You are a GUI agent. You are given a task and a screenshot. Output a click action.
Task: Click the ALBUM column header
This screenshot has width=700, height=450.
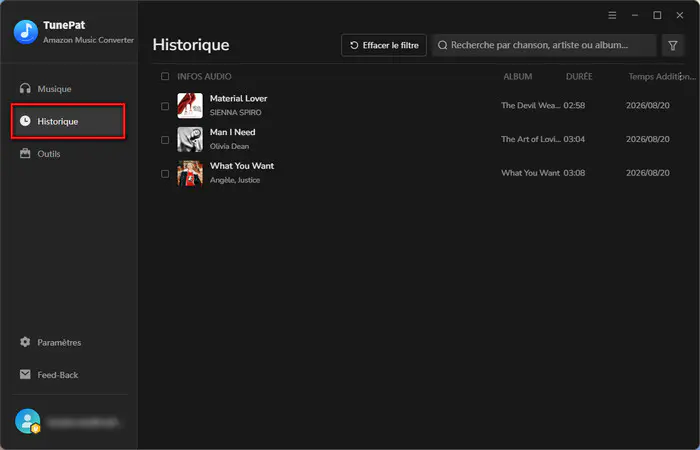[x=518, y=76]
